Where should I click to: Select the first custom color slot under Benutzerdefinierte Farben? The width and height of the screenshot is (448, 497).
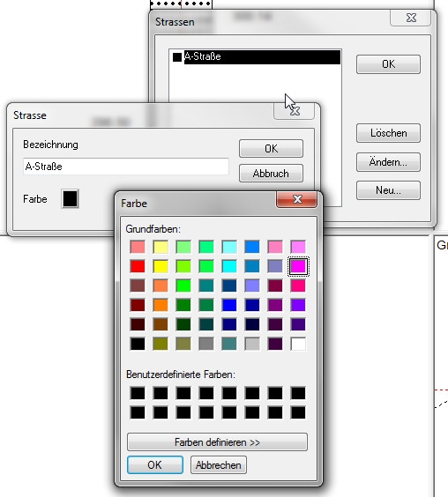pos(138,393)
